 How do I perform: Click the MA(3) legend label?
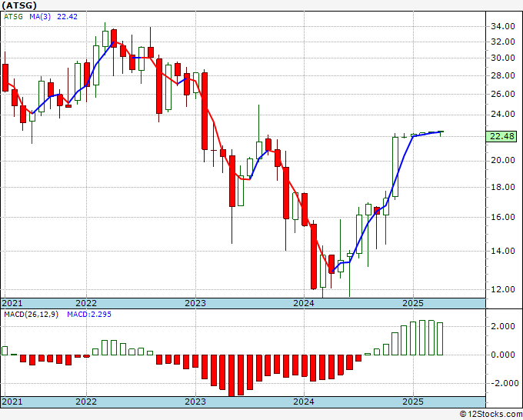coord(40,16)
